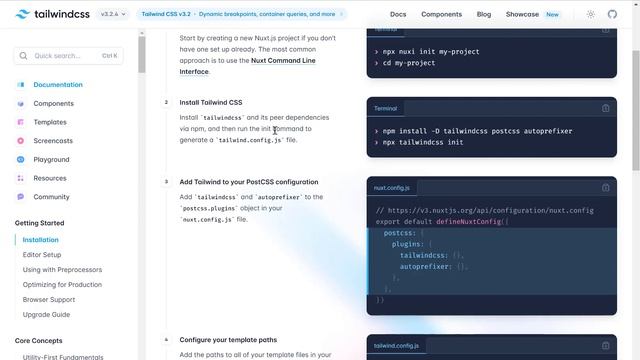Open the Components nav item

point(441,14)
